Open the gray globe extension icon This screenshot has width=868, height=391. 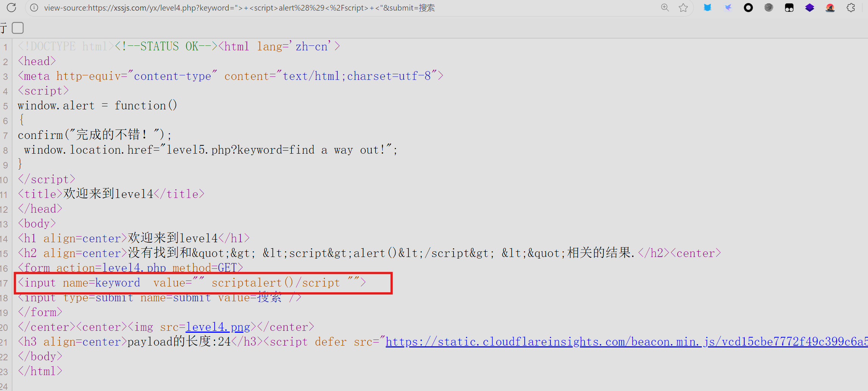pyautogui.click(x=769, y=8)
